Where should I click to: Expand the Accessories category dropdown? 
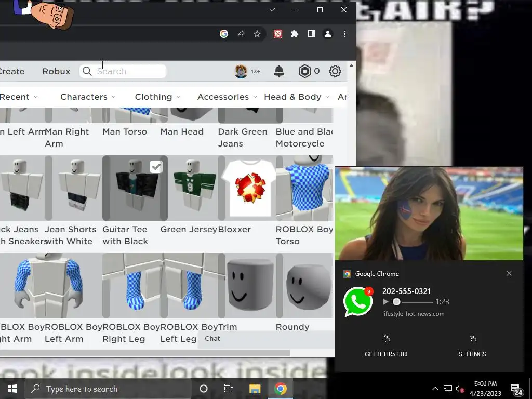(228, 97)
